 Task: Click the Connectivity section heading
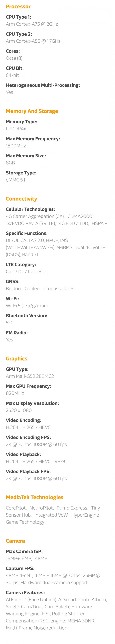point(21,199)
